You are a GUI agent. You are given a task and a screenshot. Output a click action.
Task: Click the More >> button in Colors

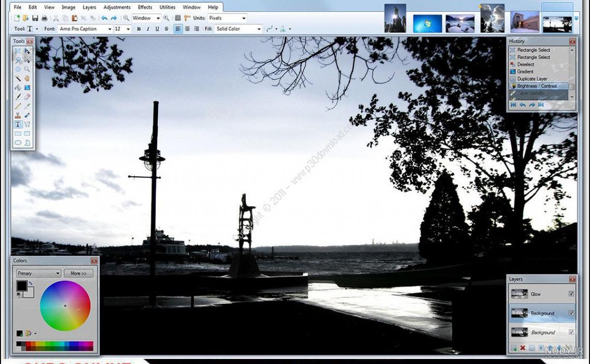click(78, 274)
